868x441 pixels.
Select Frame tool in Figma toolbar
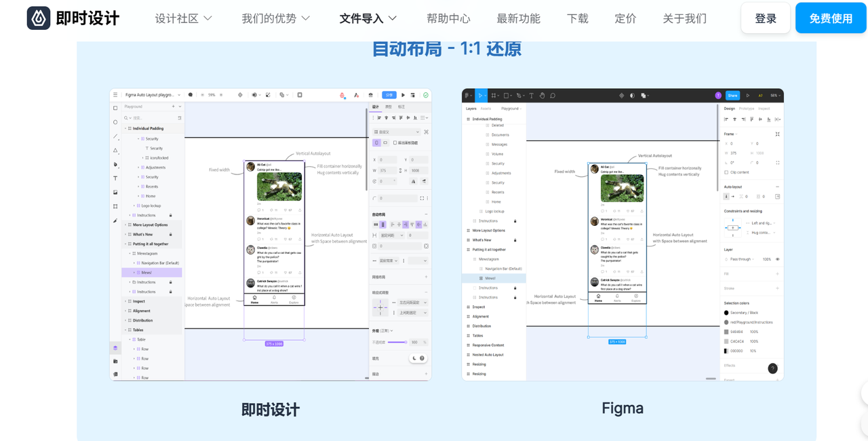tap(495, 96)
